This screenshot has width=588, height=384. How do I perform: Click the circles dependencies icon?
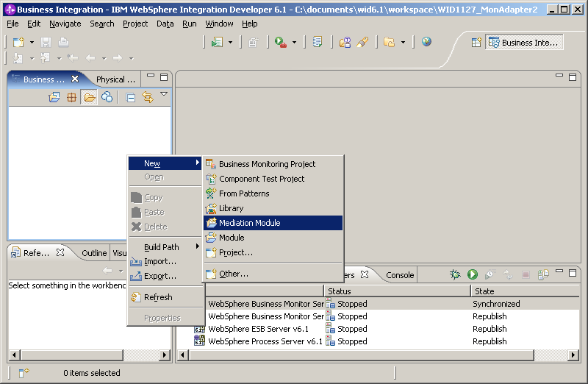[107, 97]
